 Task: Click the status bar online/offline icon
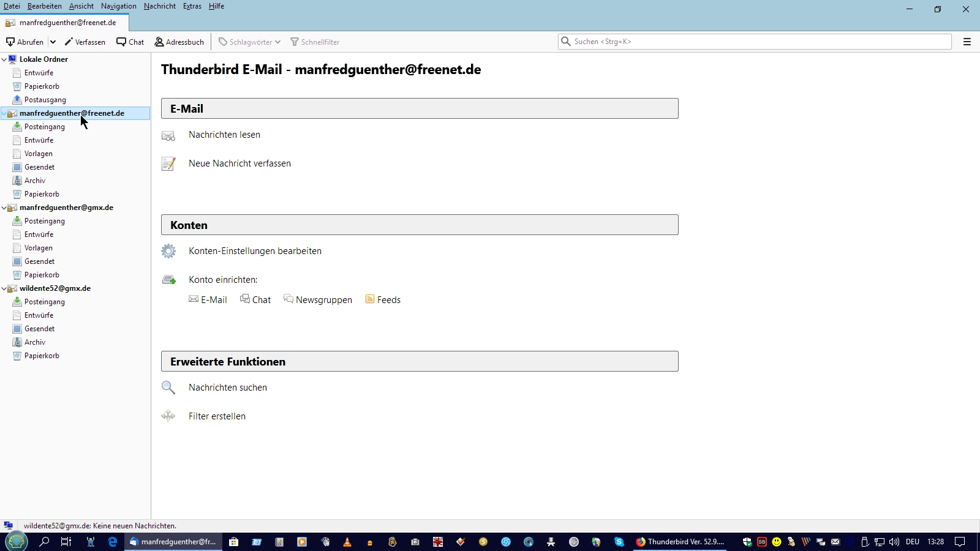click(x=9, y=526)
